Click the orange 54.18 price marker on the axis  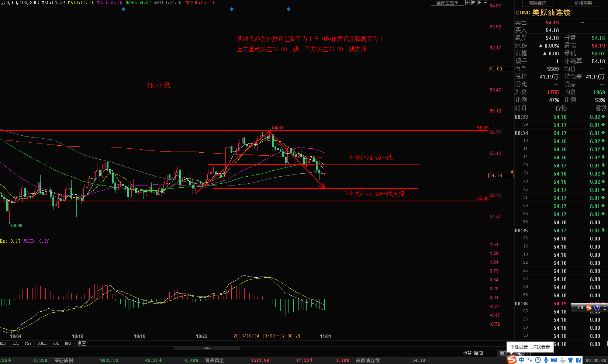(501, 176)
